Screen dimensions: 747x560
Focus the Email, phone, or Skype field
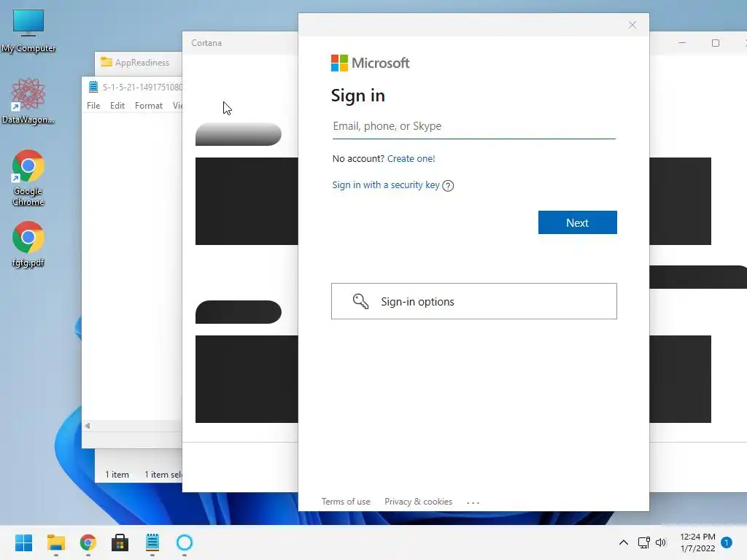click(x=473, y=126)
